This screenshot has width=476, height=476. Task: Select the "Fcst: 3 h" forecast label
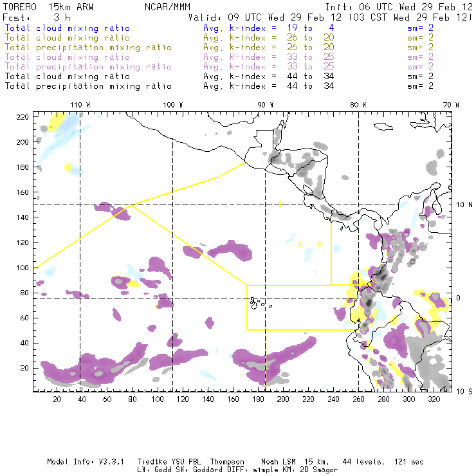[x=37, y=17]
